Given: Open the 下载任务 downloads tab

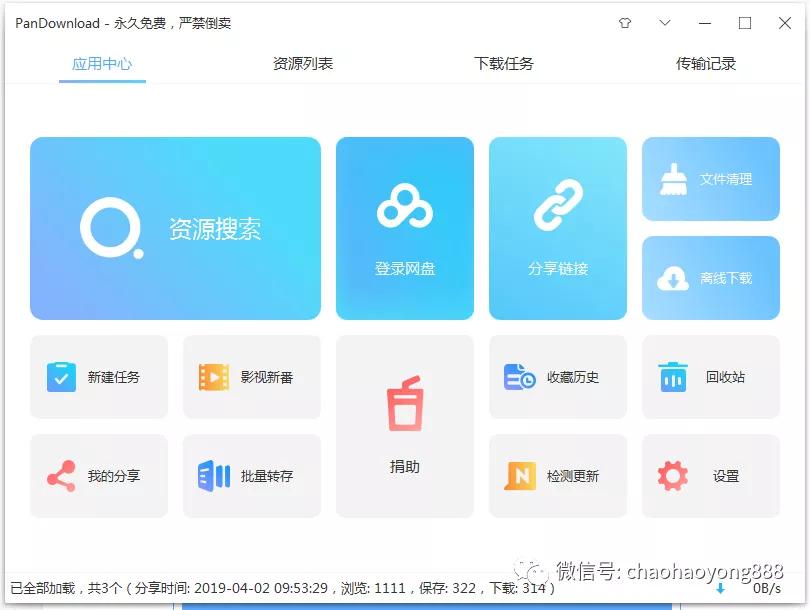Looking at the screenshot, I should click(504, 62).
